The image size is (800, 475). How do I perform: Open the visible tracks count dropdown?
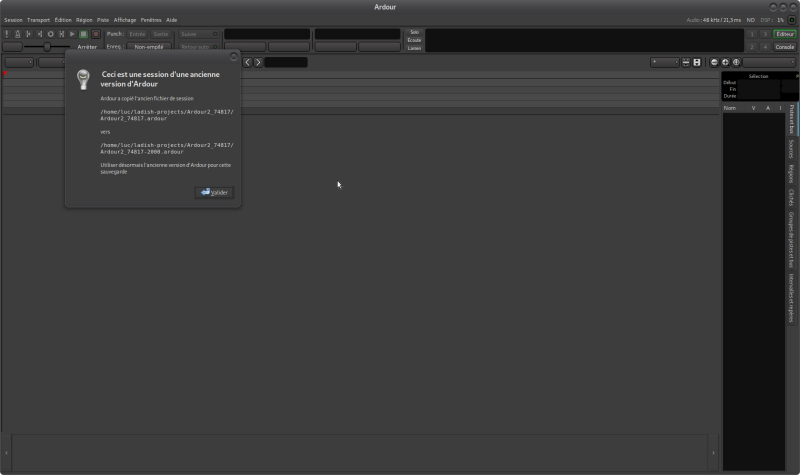click(x=665, y=62)
